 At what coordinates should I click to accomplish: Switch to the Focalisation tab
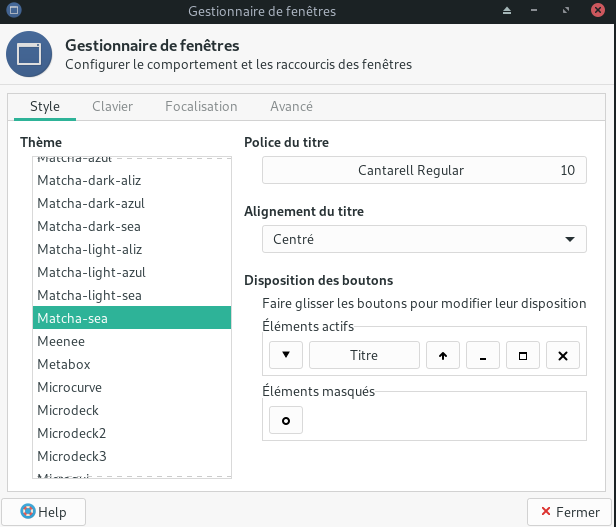201,106
